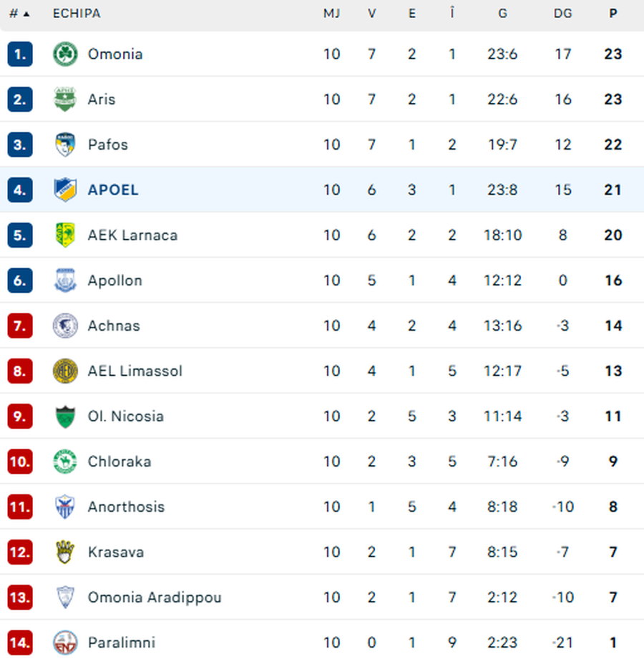Image resolution: width=644 pixels, height=664 pixels.
Task: Open sorting on the ECHIPA column header
Action: (76, 13)
